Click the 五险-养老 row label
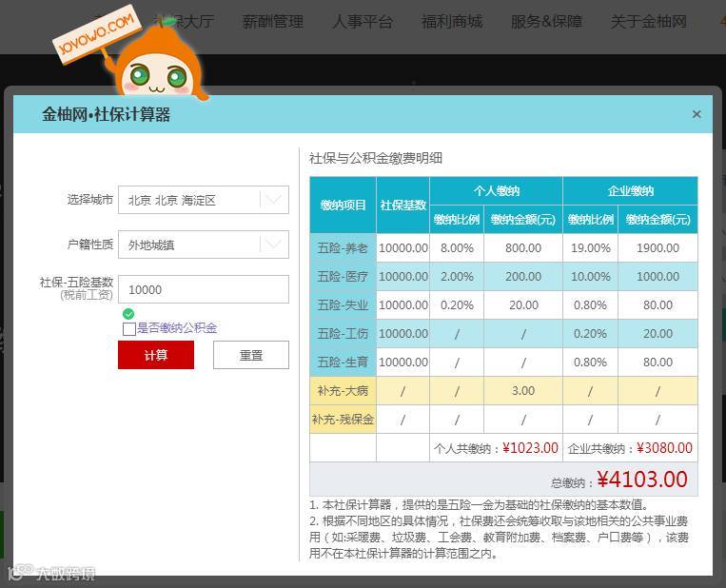Viewport: 726px width, 588px height. (343, 248)
